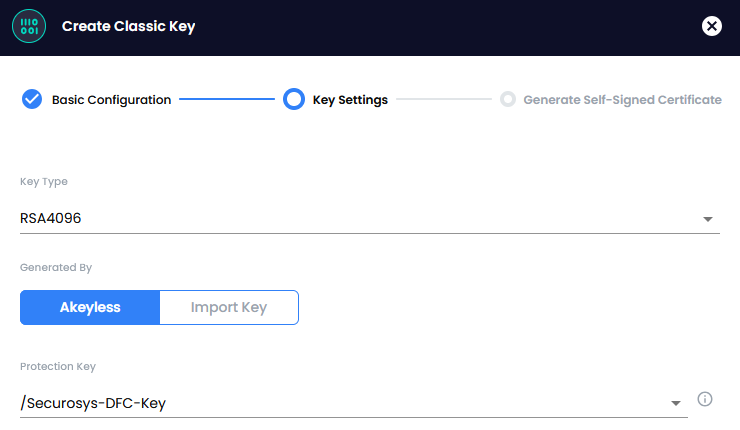Screen dimensions: 740x430
Task: Show Protection Key info tooltip icon
Action: tap(704, 400)
